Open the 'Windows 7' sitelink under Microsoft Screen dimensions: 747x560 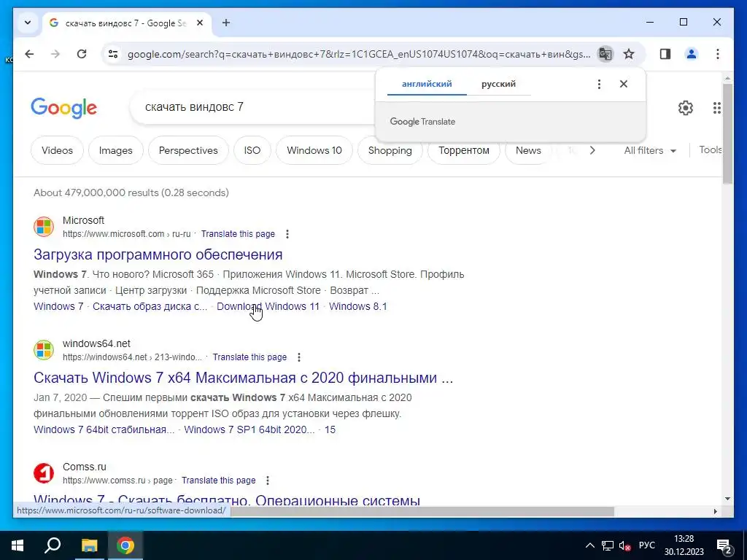click(x=58, y=306)
